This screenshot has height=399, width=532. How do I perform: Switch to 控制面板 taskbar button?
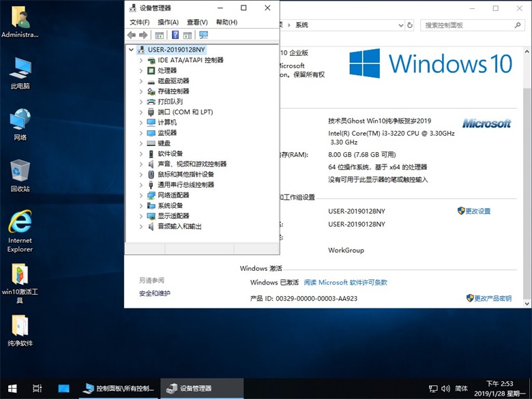[119, 388]
